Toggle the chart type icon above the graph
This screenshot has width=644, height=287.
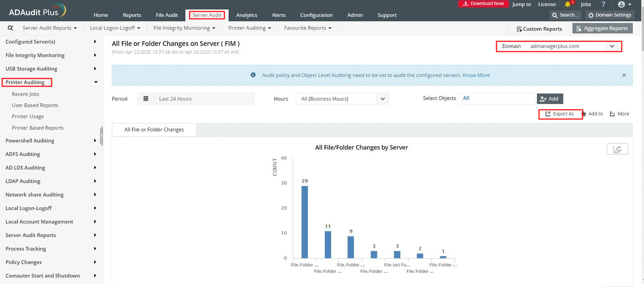pos(617,148)
